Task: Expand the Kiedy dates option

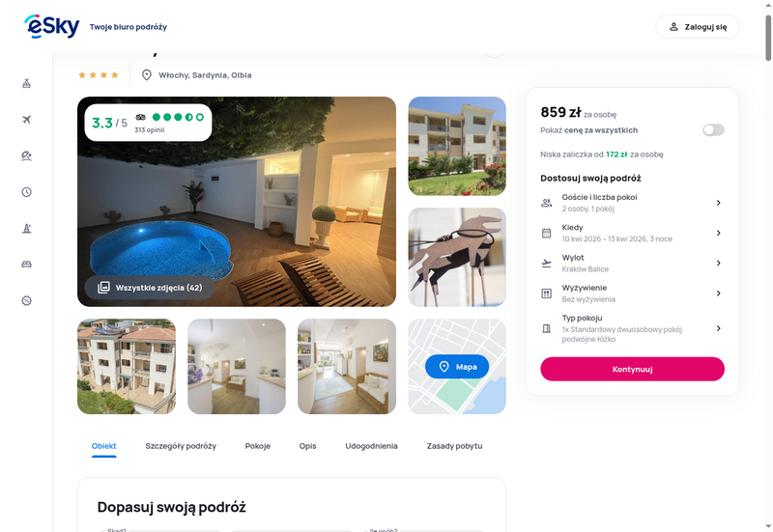Action: 632,233
